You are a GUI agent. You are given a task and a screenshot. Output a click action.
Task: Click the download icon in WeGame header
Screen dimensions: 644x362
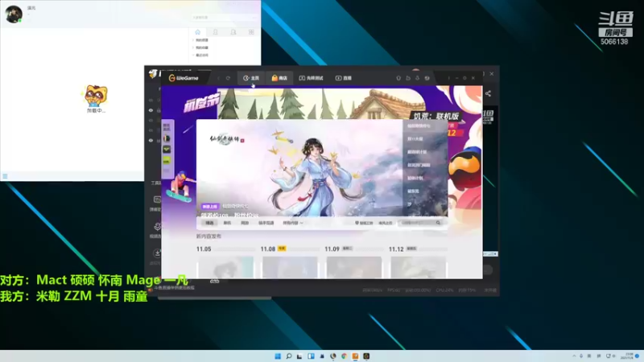[417, 78]
